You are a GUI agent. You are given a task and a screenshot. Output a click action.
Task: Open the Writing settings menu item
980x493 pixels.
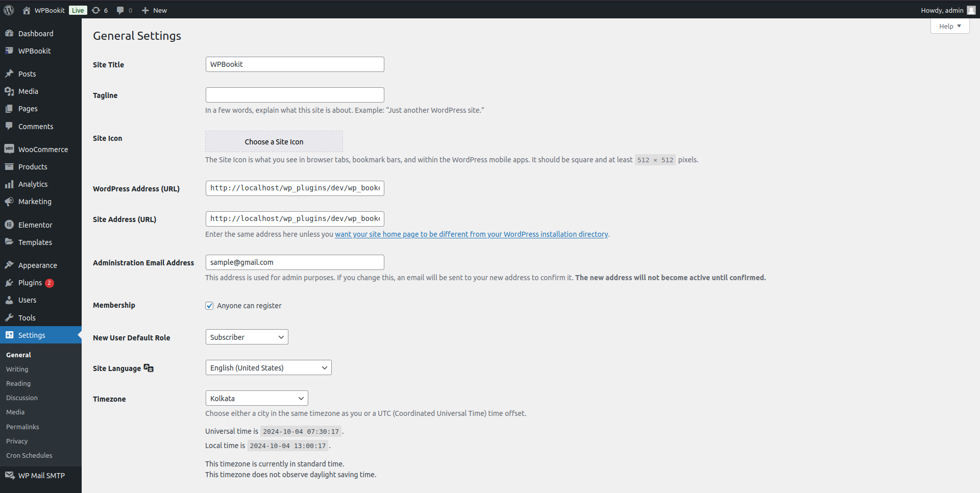[x=17, y=369]
